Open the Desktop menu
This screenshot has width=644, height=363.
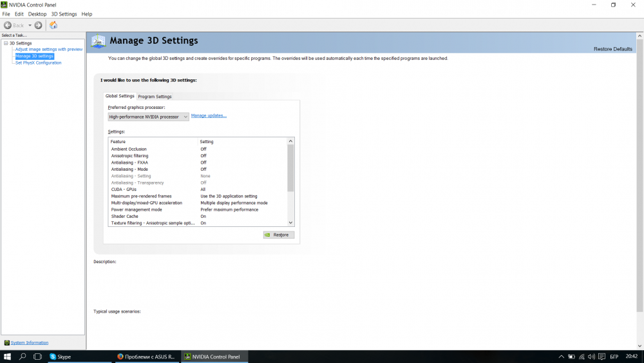pos(37,14)
